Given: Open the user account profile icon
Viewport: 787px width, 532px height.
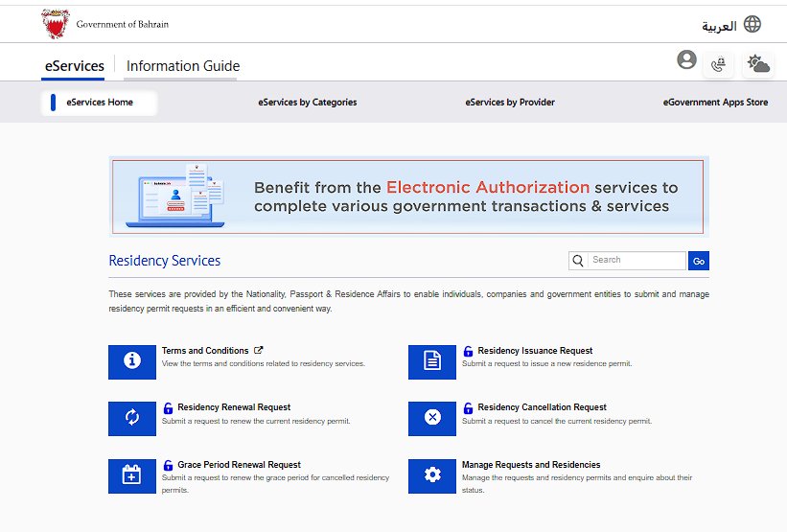Looking at the screenshot, I should tap(686, 59).
